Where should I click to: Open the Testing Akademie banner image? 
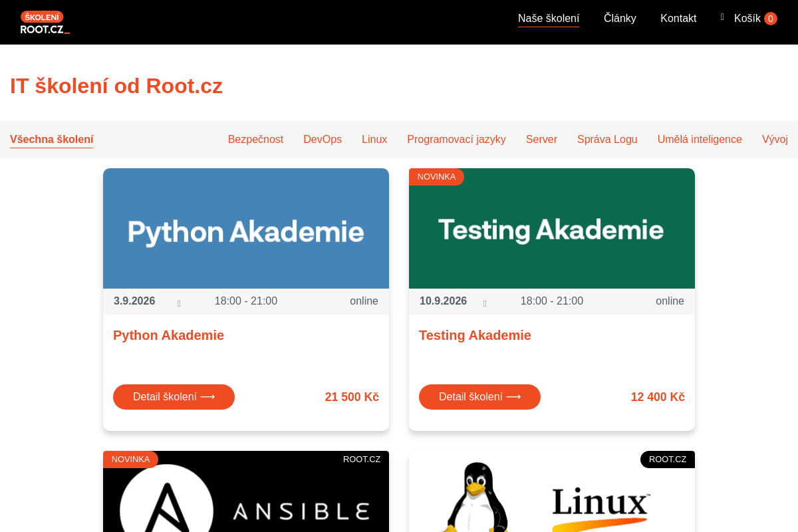click(552, 228)
